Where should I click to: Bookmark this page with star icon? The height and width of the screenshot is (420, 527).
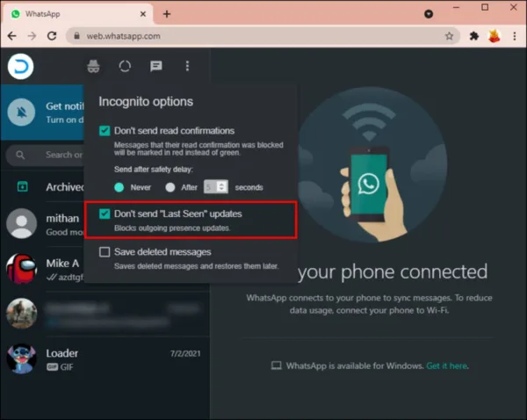tap(449, 36)
